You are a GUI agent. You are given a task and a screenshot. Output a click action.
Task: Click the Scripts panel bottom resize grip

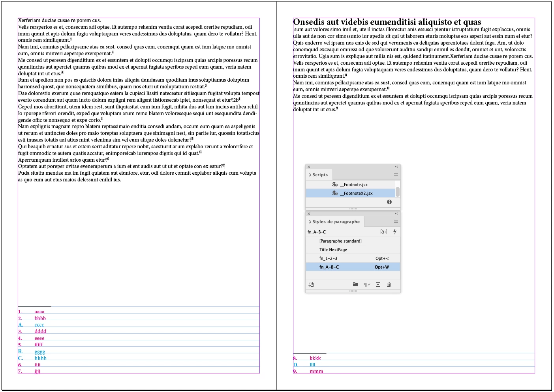pyautogui.click(x=353, y=208)
